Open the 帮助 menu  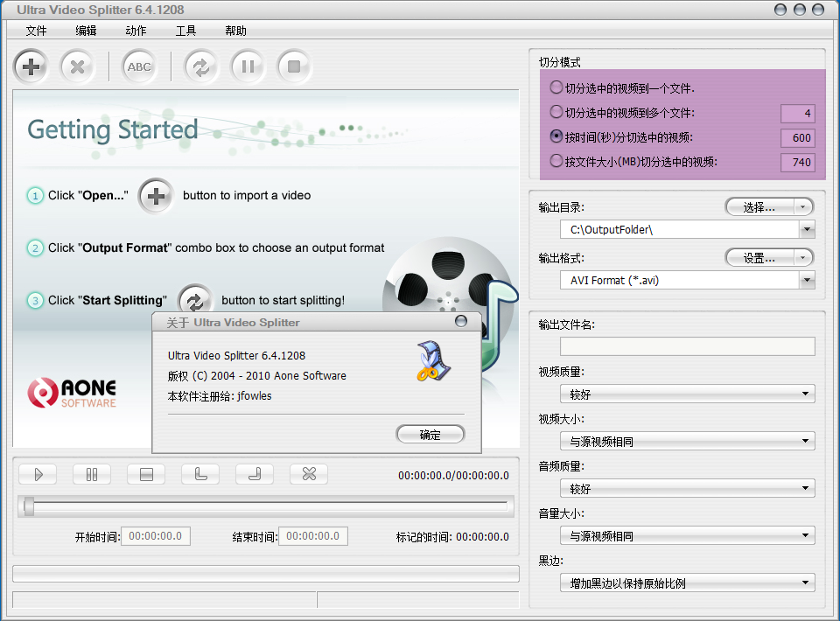point(235,31)
